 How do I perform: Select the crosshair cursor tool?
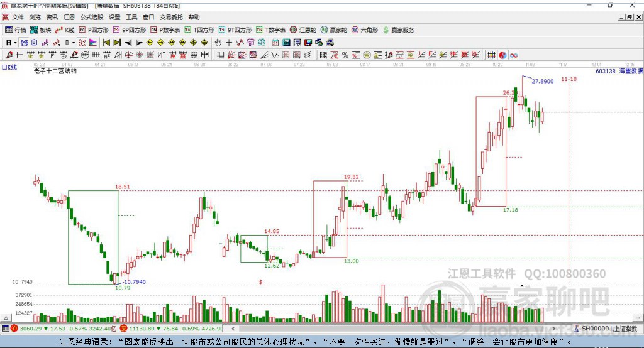229,43
